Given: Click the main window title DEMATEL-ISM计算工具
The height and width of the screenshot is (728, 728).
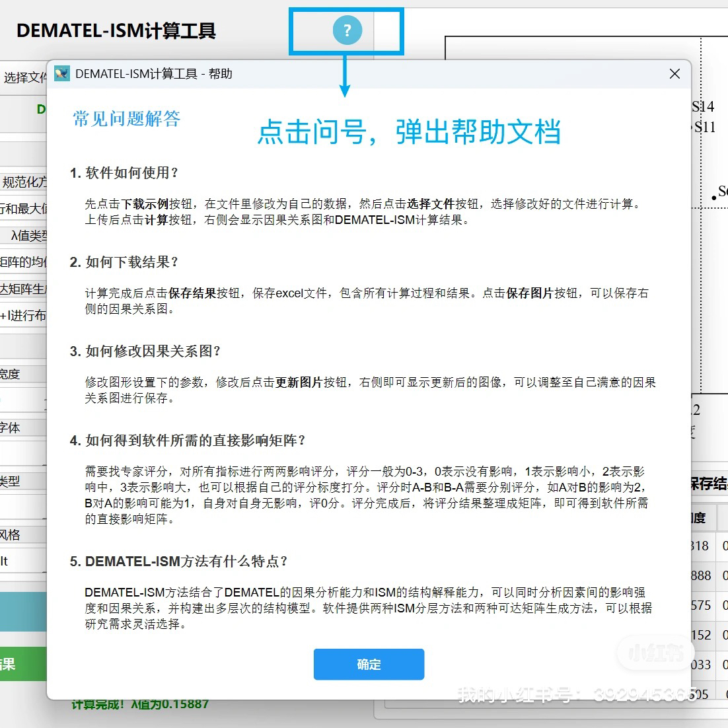Looking at the screenshot, I should point(116,31).
